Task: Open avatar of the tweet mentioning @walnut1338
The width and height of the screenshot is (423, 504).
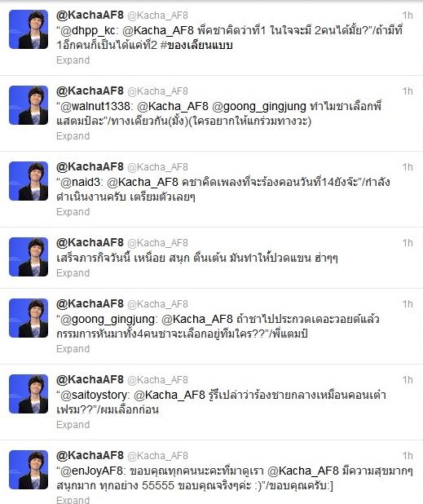Action: 29,105
